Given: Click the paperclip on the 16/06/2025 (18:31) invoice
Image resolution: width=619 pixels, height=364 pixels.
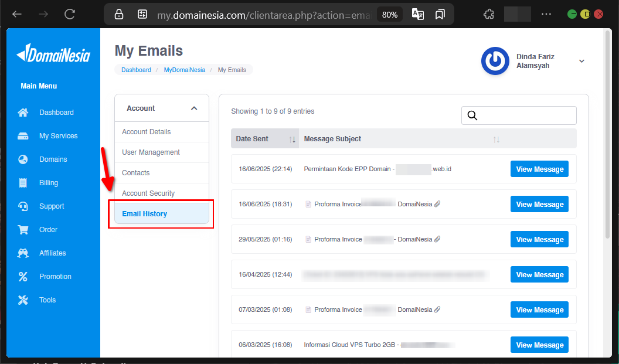Looking at the screenshot, I should tap(437, 204).
